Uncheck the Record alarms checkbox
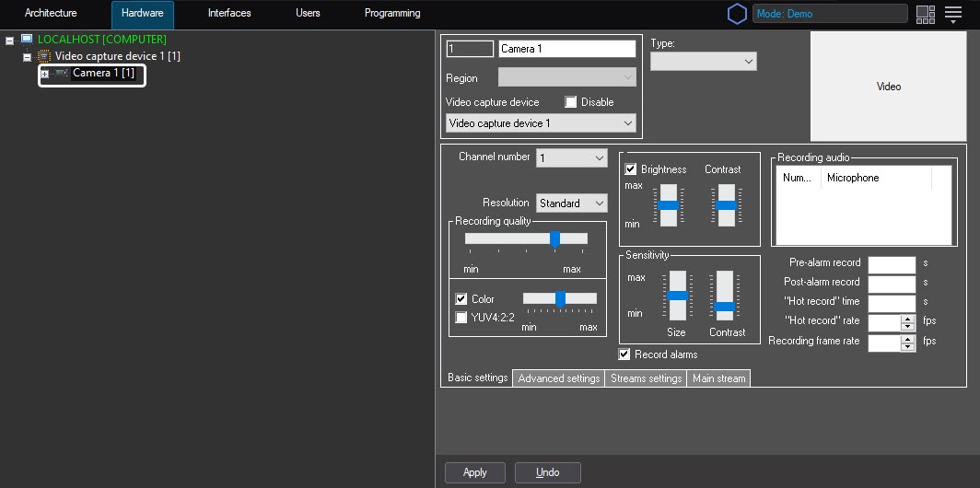Image resolution: width=980 pixels, height=488 pixels. pos(624,354)
